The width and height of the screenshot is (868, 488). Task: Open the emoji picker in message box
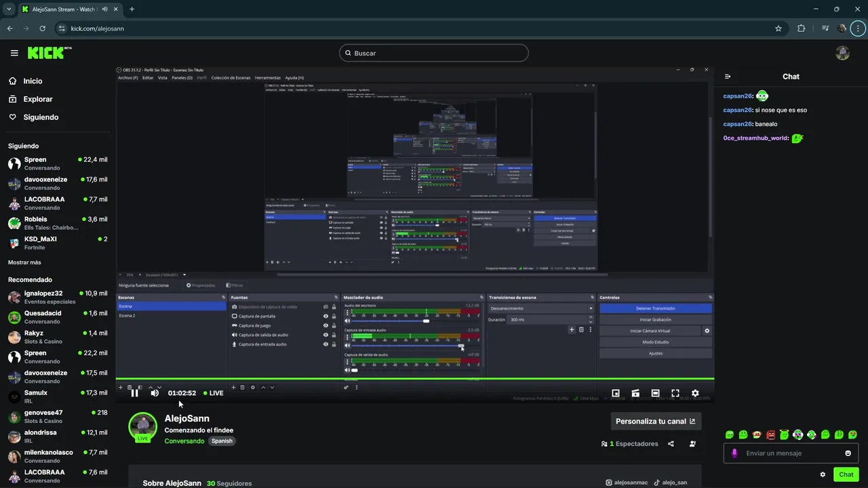coord(848,453)
